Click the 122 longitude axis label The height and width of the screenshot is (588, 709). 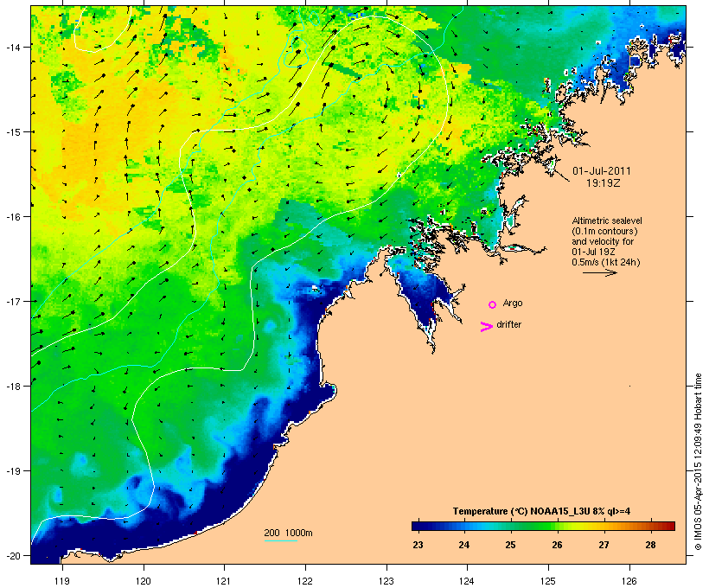(305, 581)
